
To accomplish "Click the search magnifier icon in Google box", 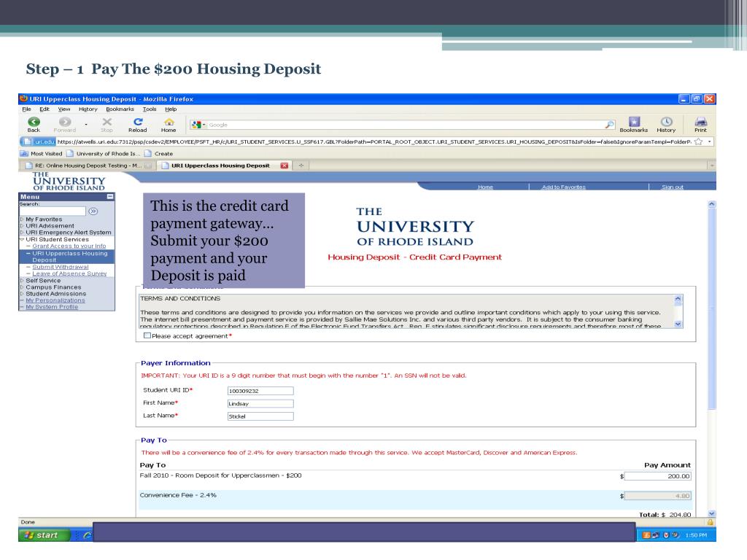I will pos(609,125).
